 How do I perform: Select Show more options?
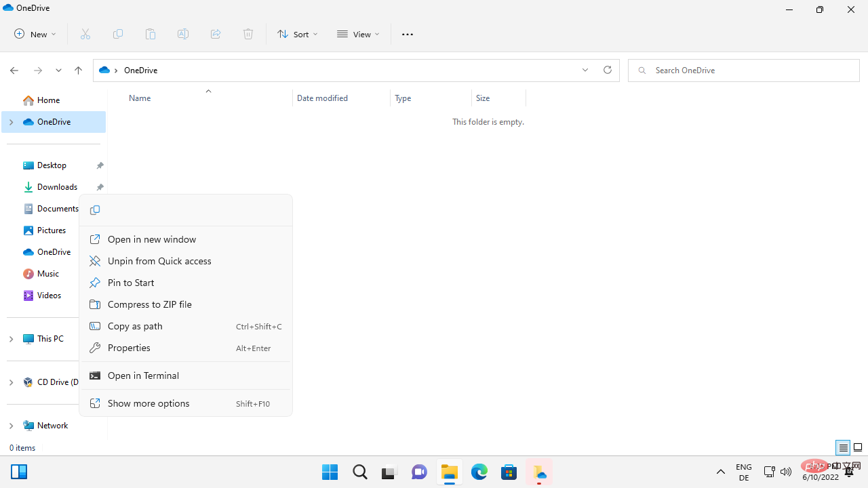click(x=186, y=403)
